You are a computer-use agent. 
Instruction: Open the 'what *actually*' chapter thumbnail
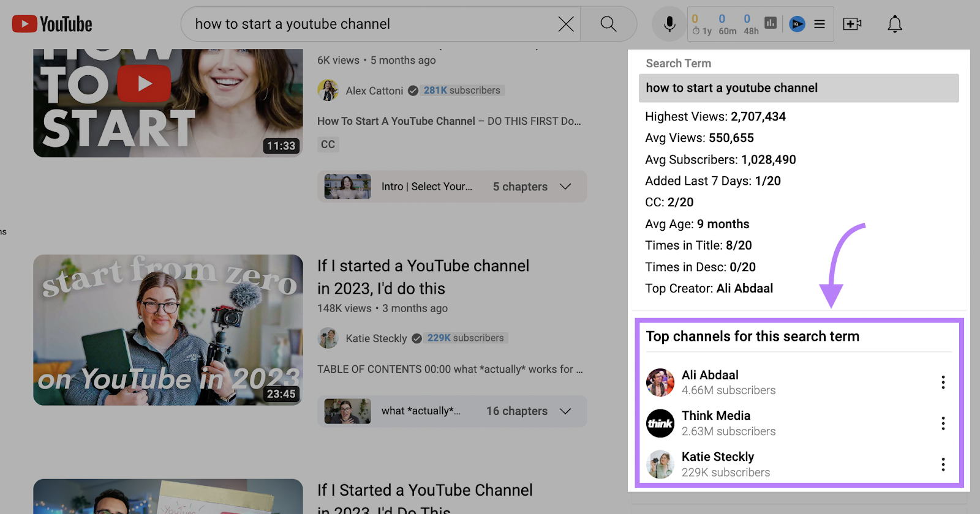pyautogui.click(x=347, y=411)
